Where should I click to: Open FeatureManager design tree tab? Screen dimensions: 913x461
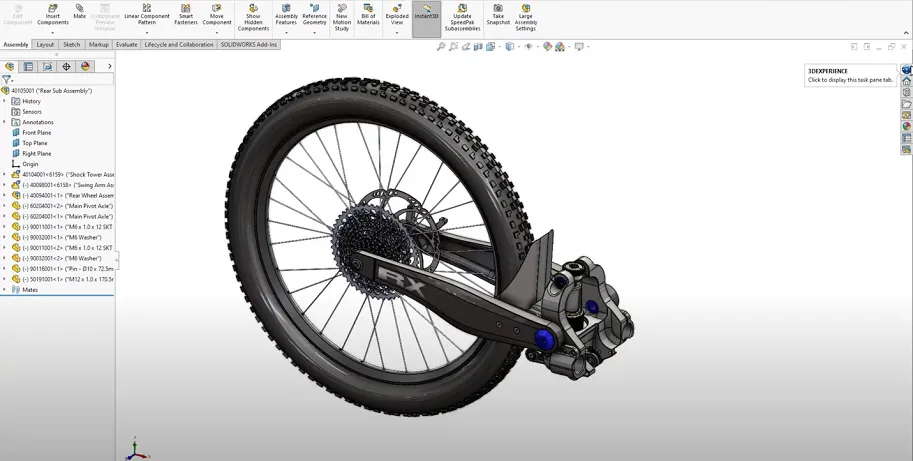(9, 66)
